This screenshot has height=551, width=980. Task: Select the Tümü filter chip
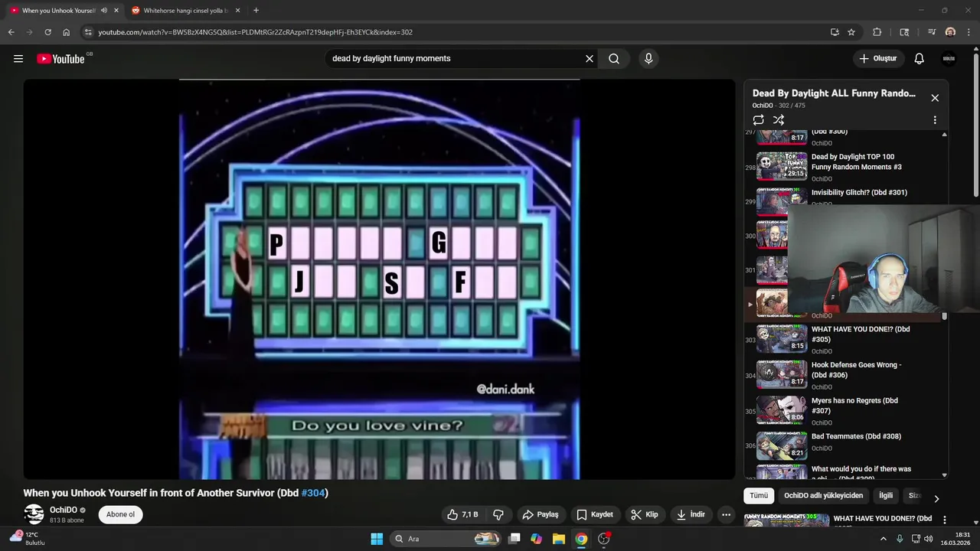759,496
